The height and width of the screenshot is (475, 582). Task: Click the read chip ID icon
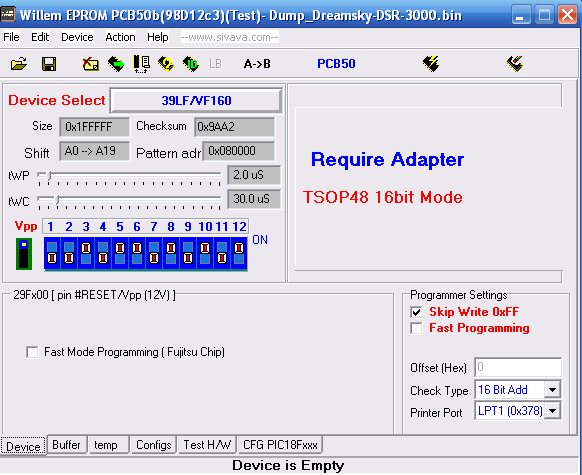pyautogui.click(x=191, y=64)
